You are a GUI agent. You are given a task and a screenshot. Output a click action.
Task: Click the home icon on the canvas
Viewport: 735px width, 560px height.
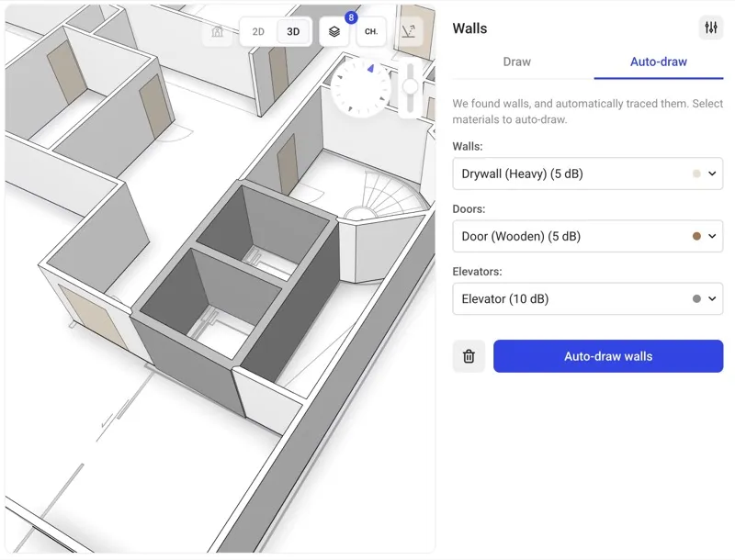click(217, 30)
